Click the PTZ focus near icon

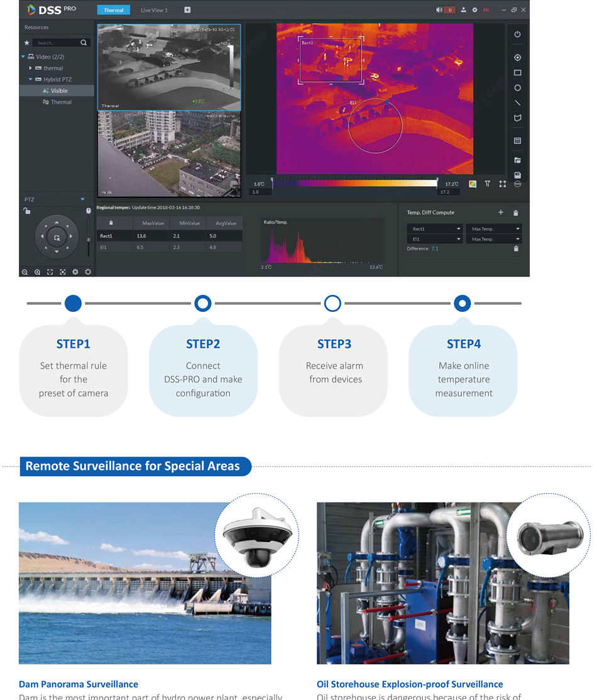[x=50, y=272]
